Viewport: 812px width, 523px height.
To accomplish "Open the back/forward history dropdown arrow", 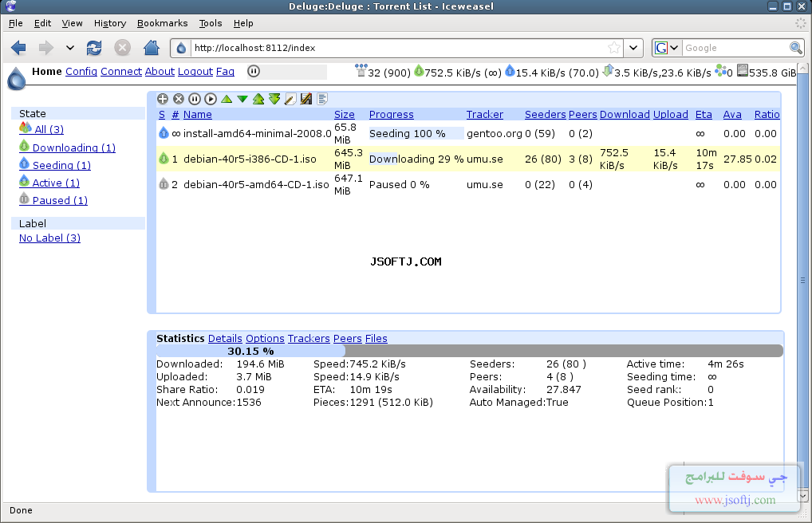I will 70,48.
